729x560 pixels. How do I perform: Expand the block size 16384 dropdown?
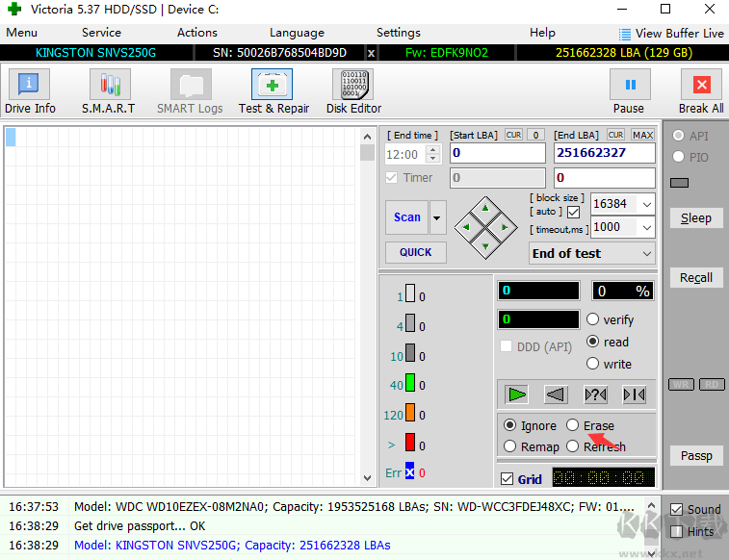pyautogui.click(x=645, y=204)
